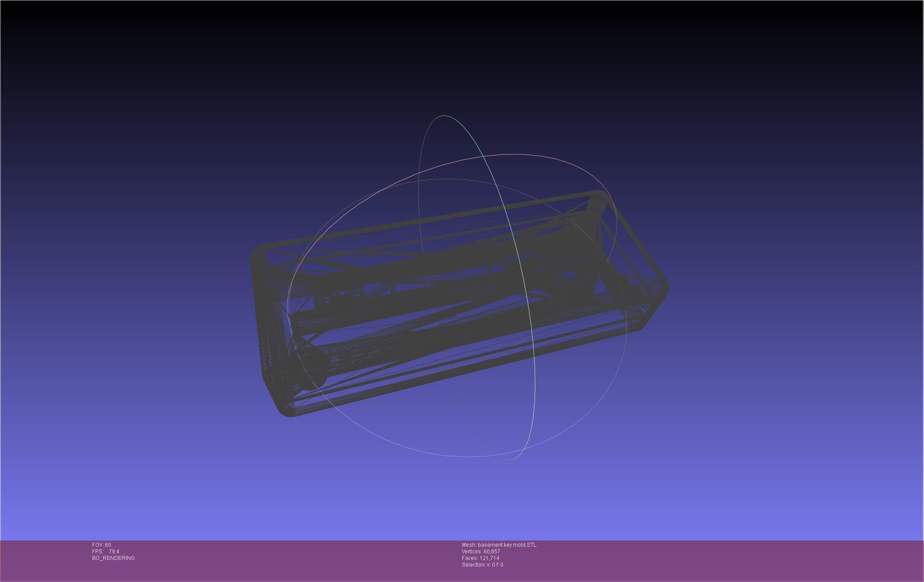This screenshot has width=924, height=582.
Task: Click the Selection: v: 0 f: 0 text
Action: (x=482, y=565)
